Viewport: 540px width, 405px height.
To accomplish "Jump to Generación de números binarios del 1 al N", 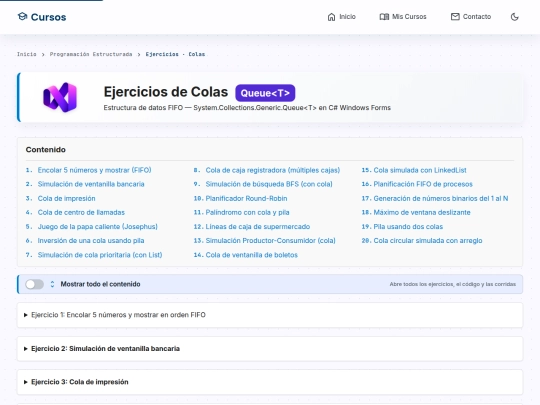I will [441, 198].
